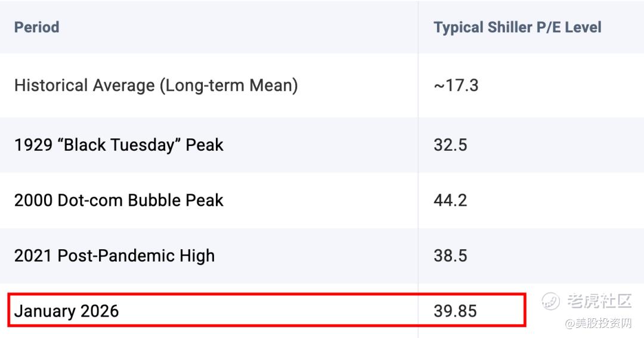Image resolution: width=644 pixels, height=338 pixels.
Task: Click the Typical Shiller P/E Level header
Action: click(x=517, y=27)
